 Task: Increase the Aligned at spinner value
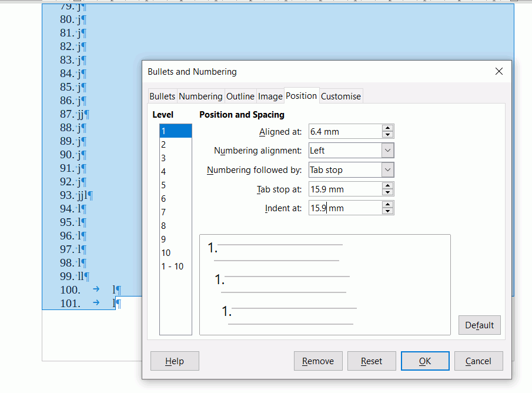387,128
